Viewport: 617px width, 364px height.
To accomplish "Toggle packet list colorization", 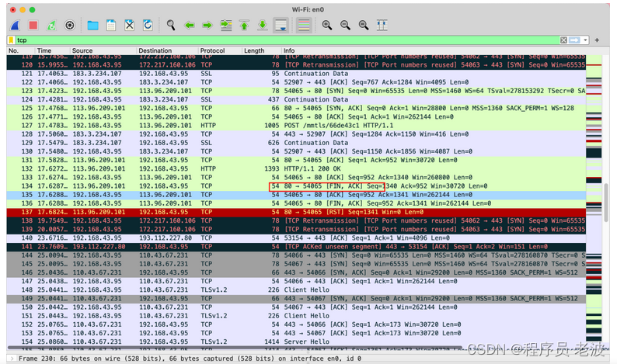I will coord(304,26).
